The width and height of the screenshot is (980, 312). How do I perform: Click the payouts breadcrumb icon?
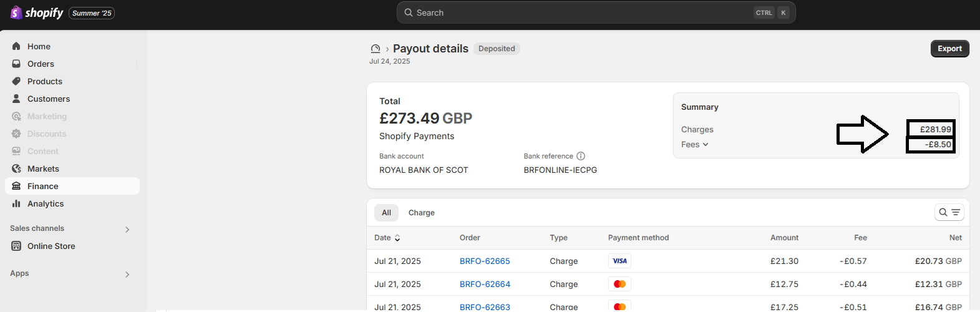click(376, 49)
